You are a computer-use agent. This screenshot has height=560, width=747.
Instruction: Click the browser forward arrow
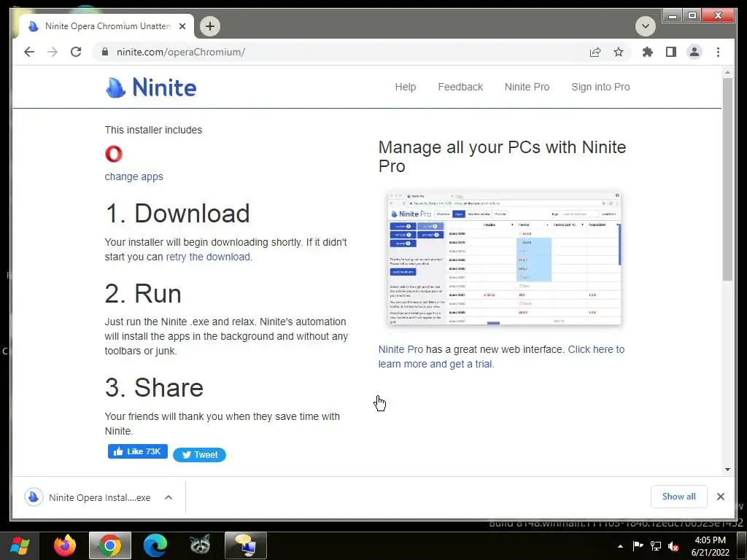point(53,52)
